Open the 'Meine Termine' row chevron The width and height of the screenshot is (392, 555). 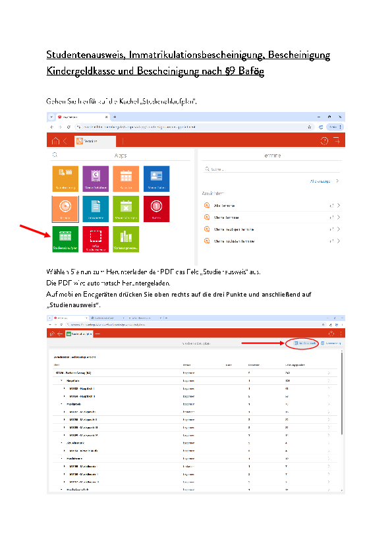(339, 218)
